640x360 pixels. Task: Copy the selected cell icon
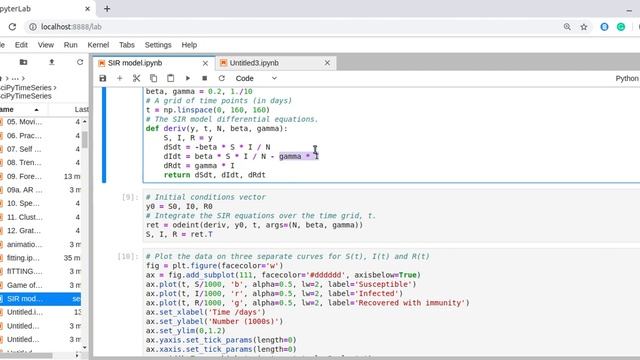pyautogui.click(x=153, y=78)
